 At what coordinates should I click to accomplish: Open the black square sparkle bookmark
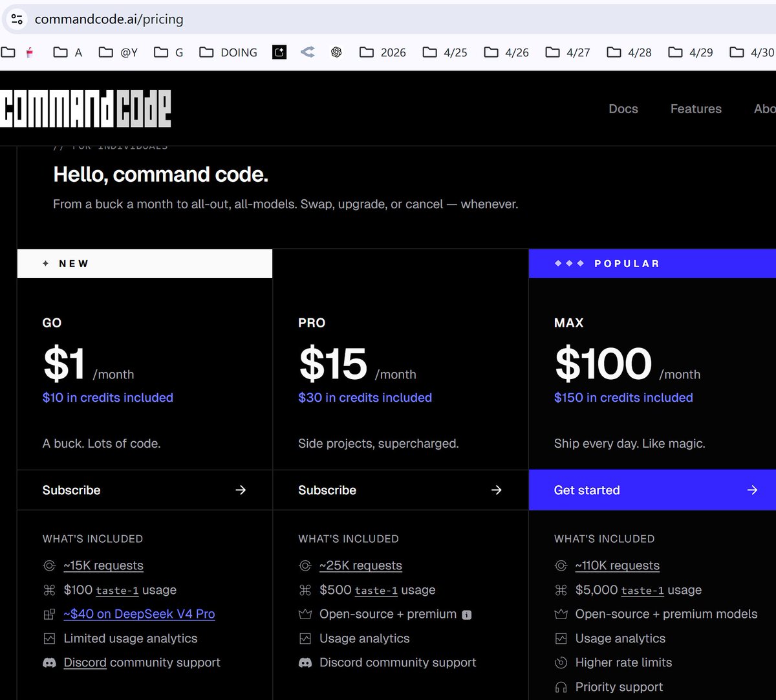[279, 52]
